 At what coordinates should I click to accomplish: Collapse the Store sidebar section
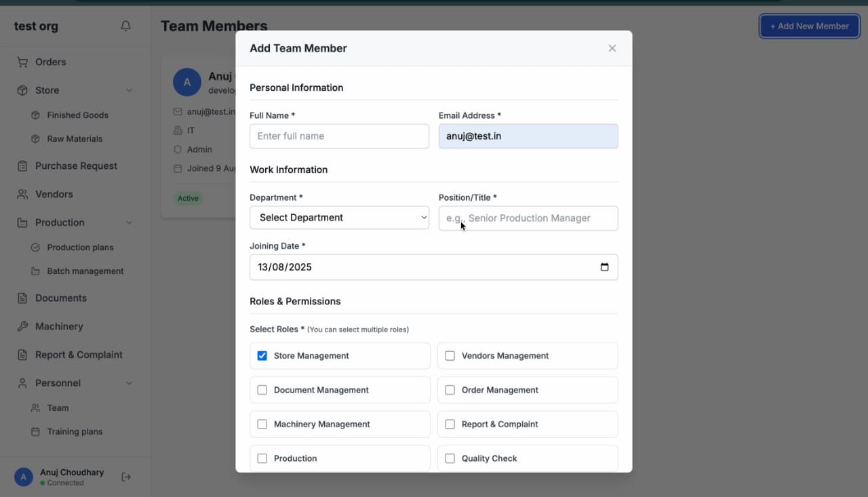[x=129, y=90]
